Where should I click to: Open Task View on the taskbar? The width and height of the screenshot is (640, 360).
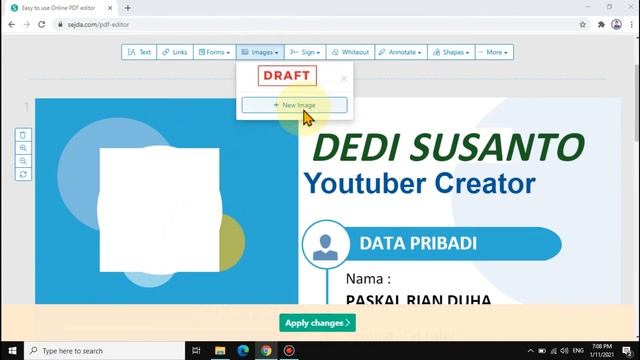click(x=196, y=351)
